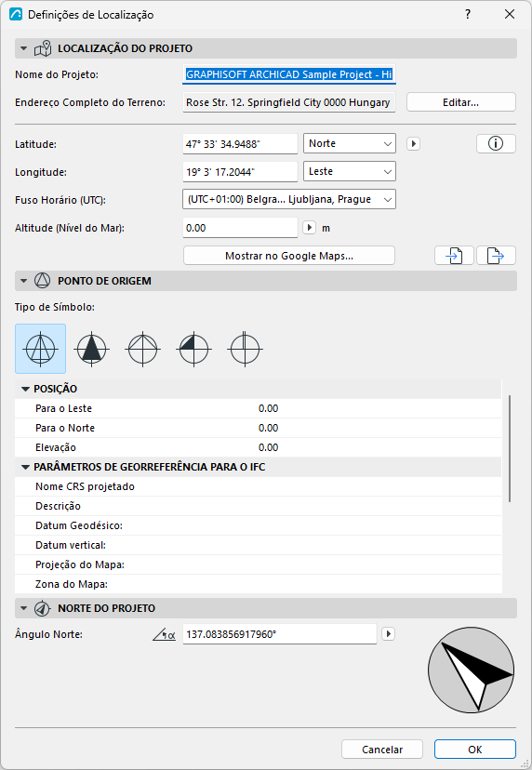Collapse the Posição group
Viewport: 532px width, 770px height.
click(x=25, y=389)
